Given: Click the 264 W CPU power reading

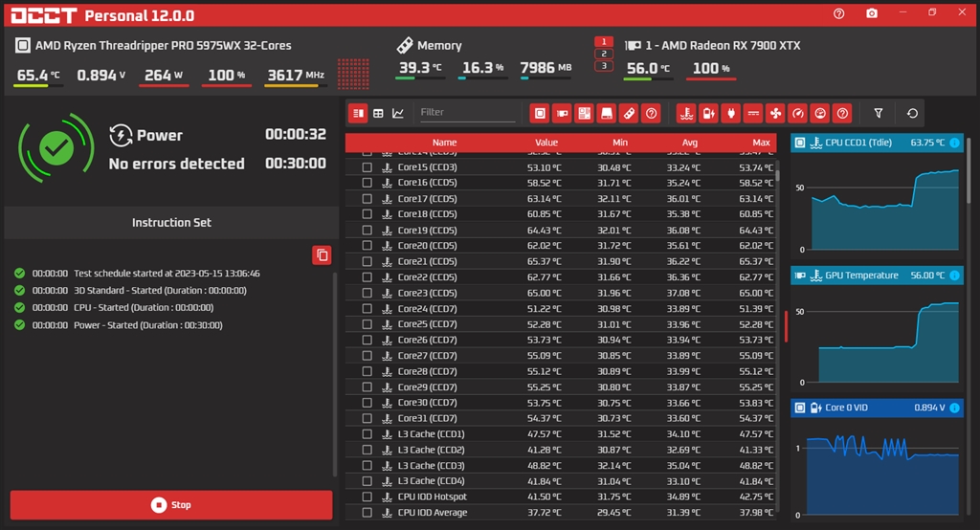Looking at the screenshot, I should 164,75.
